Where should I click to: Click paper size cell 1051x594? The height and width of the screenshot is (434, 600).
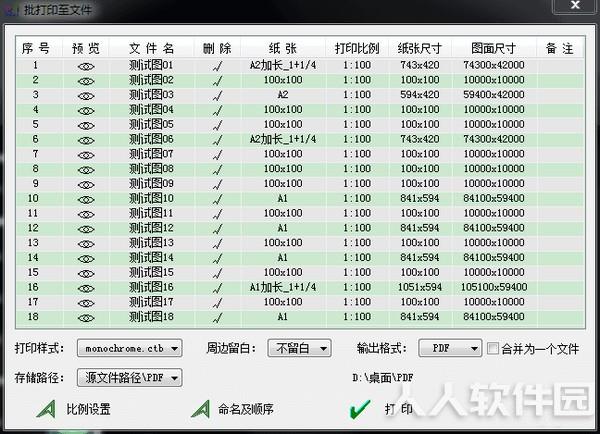(x=420, y=287)
